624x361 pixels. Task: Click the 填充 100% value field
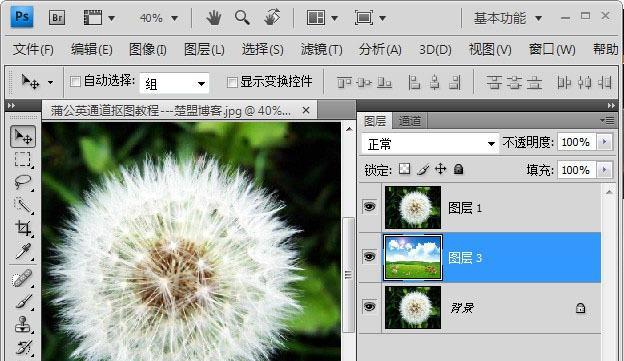point(576,170)
